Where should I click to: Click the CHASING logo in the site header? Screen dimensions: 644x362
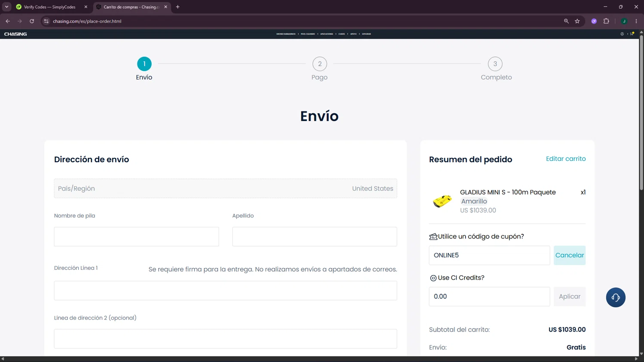click(x=15, y=34)
